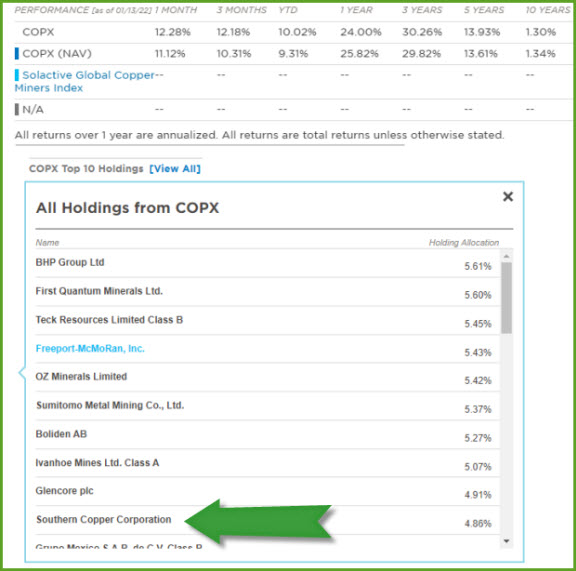The image size is (576, 571).
Task: Click COPX 1 month return 12.28%
Action: pos(173,32)
